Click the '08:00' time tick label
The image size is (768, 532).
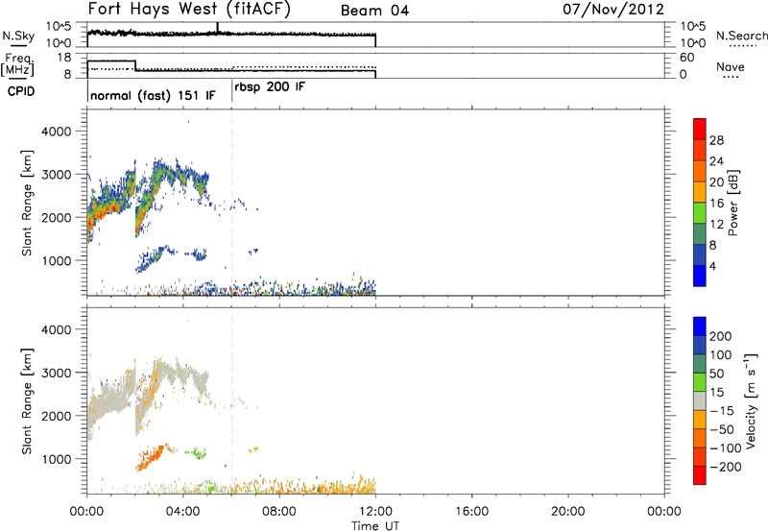[x=279, y=512]
